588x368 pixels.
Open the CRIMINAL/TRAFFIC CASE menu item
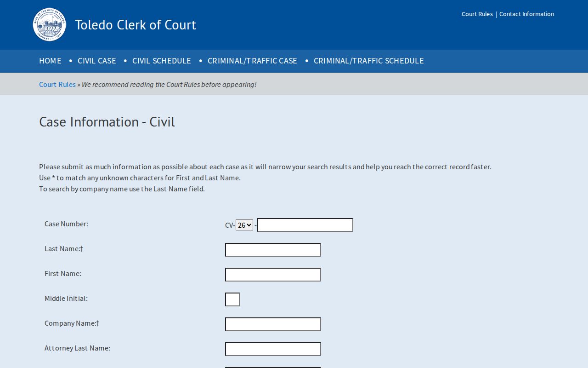252,61
